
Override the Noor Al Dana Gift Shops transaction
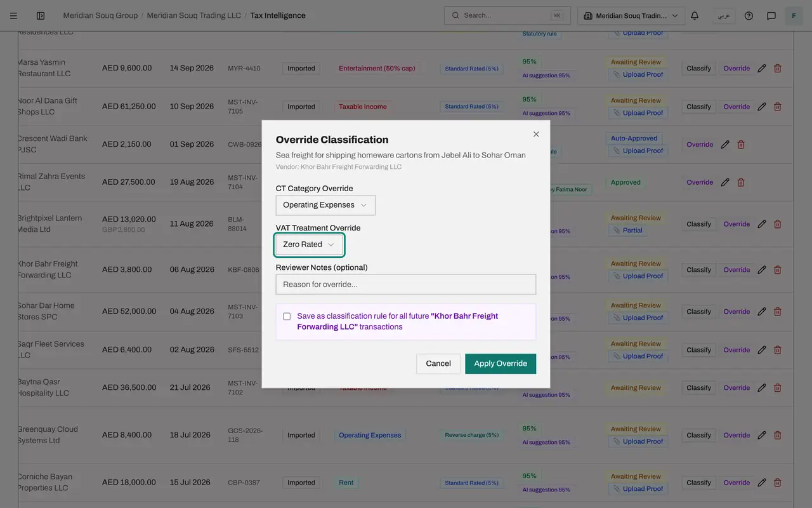point(737,107)
